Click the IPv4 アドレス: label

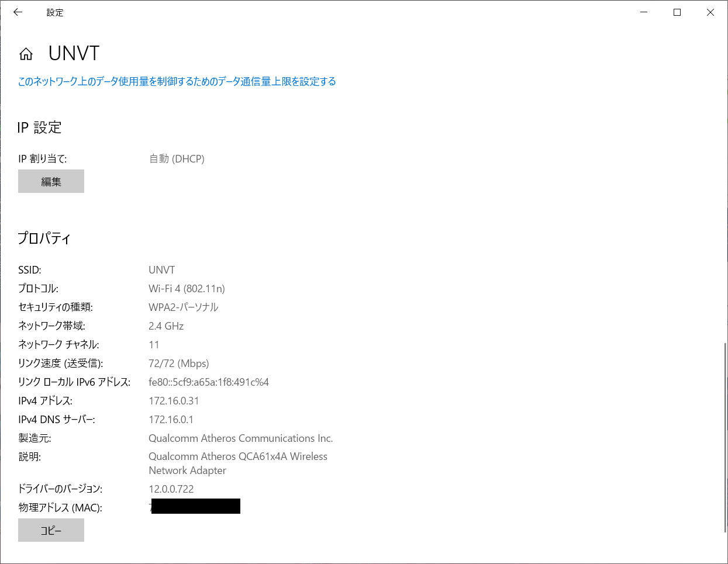click(45, 401)
